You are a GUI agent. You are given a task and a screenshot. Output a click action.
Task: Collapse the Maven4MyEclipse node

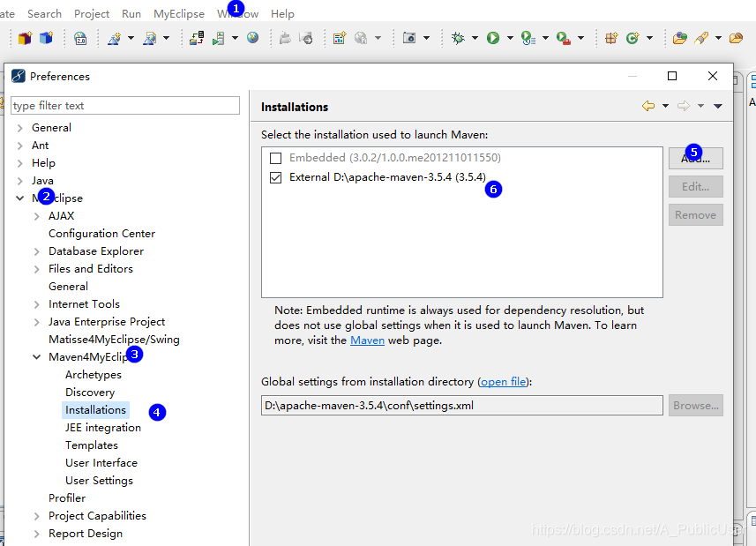click(37, 357)
